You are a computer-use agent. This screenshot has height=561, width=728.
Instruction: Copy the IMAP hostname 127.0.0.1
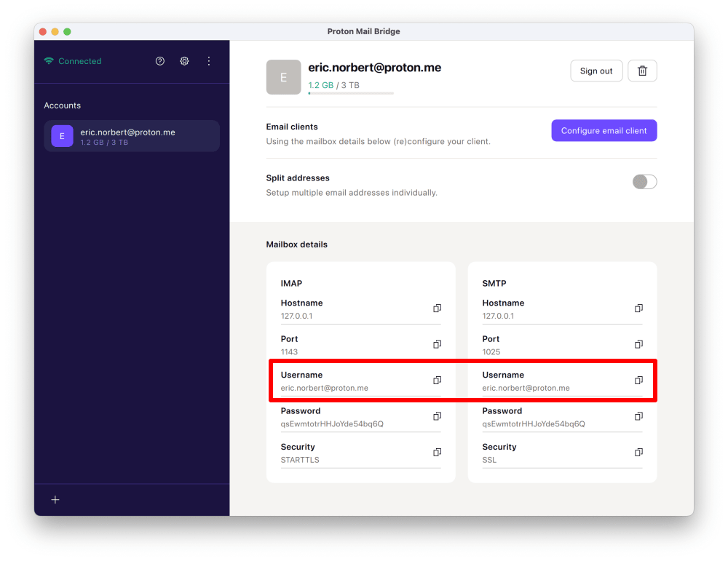point(437,309)
